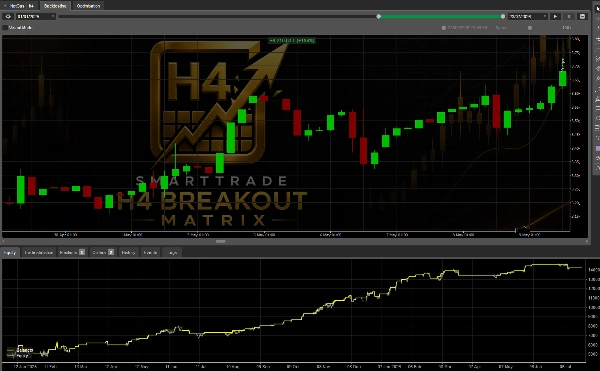The width and height of the screenshot is (600, 371).
Task: Click the start handle of date range slider
Action: coord(378,16)
